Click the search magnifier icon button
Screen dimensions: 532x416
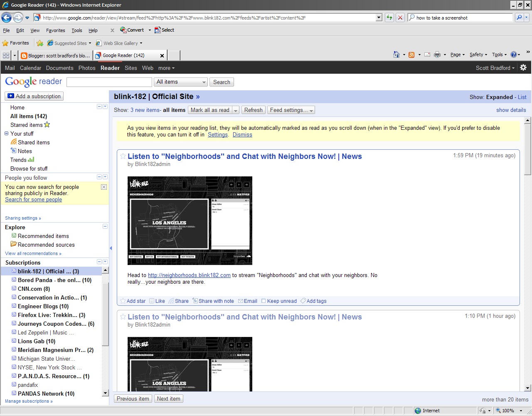click(x=519, y=17)
